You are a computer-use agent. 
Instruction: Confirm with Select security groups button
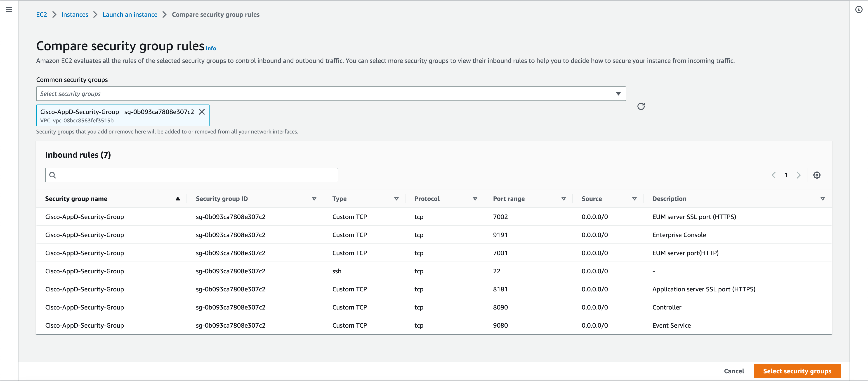click(x=797, y=371)
